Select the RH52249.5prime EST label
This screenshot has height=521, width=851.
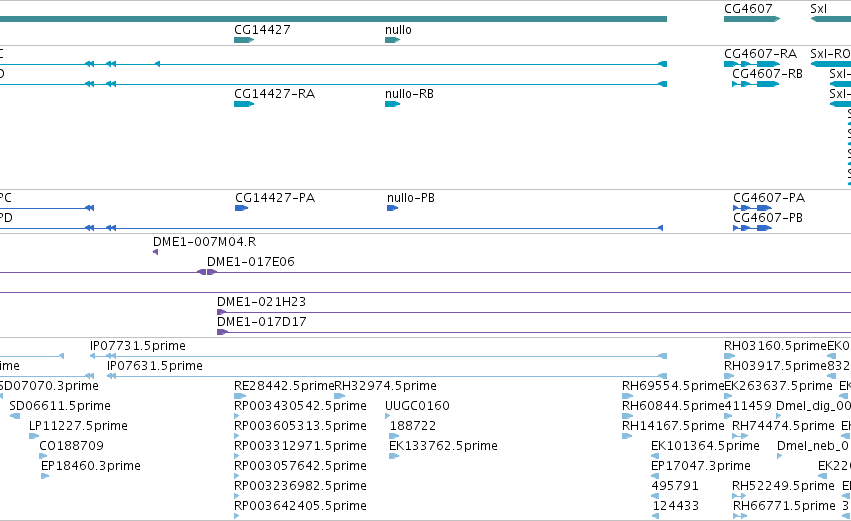[x=783, y=486]
